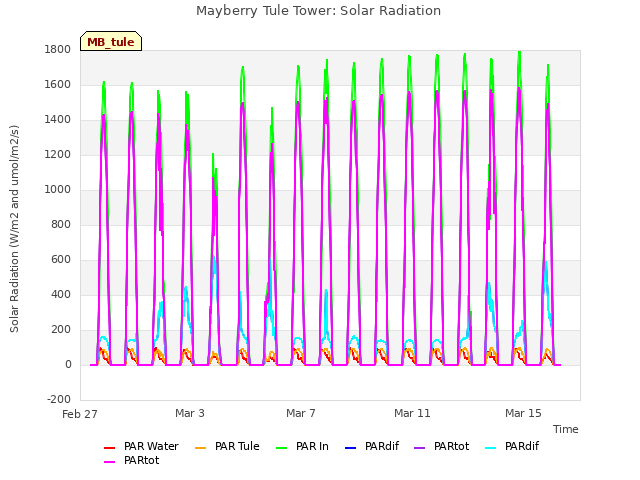Screen dimensions: 640x480
Task: Click the 1200 y-axis tick label
Action: [x=58, y=154]
